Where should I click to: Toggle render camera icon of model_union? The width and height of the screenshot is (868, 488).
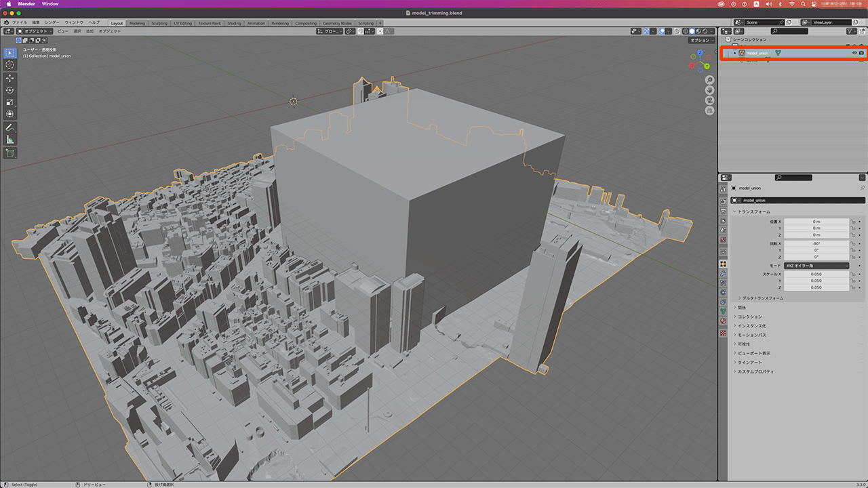[861, 53]
